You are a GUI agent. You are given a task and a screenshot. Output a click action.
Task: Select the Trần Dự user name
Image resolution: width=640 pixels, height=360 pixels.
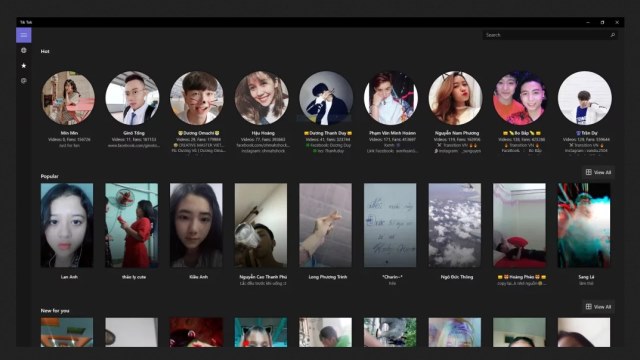point(587,133)
